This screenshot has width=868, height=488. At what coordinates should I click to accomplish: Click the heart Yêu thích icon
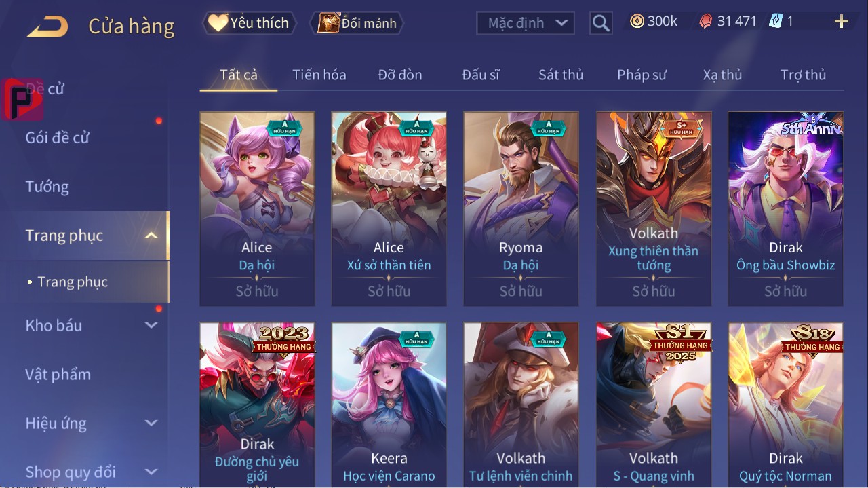(x=218, y=23)
